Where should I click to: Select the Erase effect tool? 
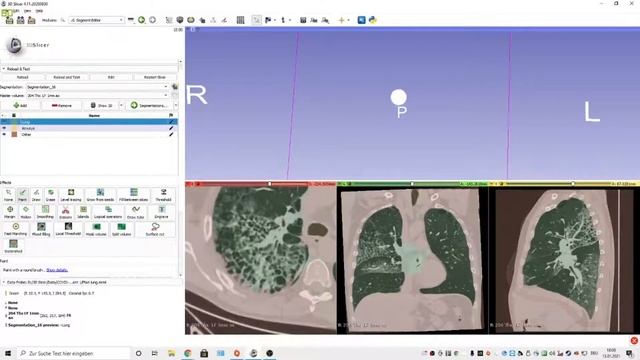[51, 195]
